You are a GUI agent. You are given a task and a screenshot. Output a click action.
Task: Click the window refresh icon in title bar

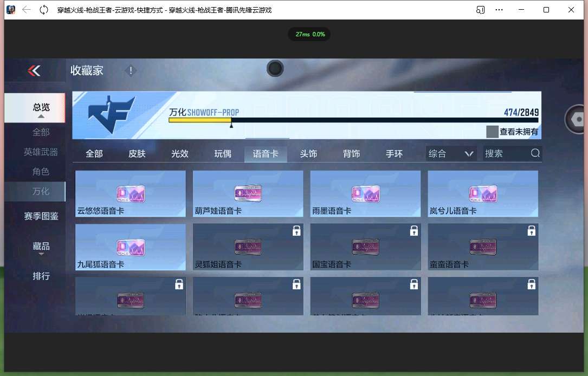[44, 10]
